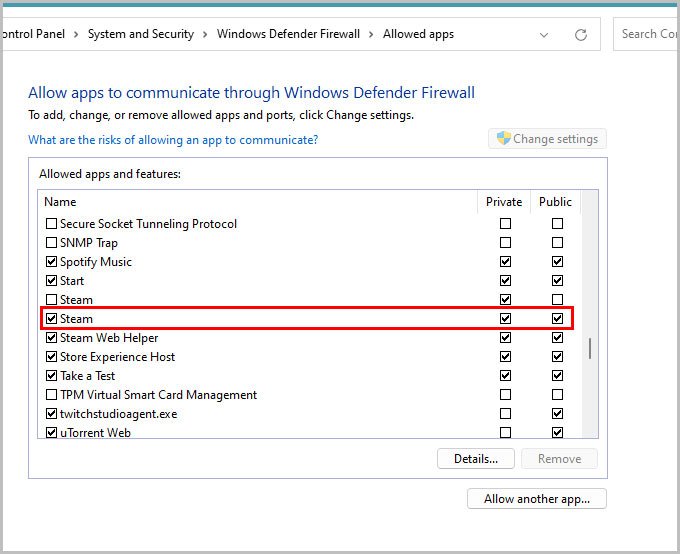Uncheck twitchstudioagent.exe name checkbox
This screenshot has height=554, width=680.
[51, 414]
